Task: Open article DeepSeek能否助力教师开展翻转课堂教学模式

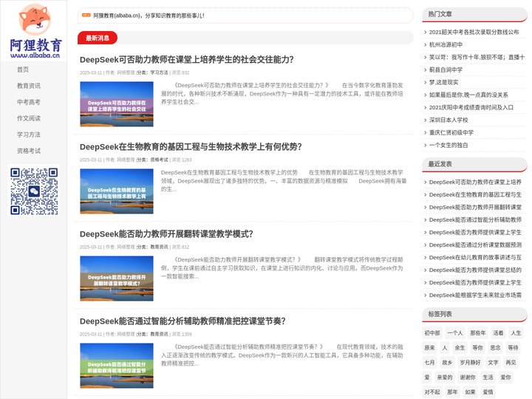Action: point(166,234)
